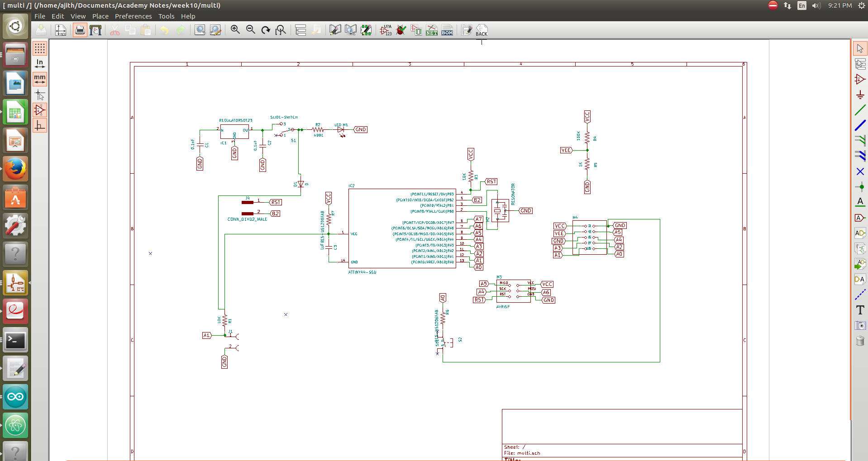The image size is (868, 461).
Task: Select the Place component tool
Action: click(x=860, y=79)
